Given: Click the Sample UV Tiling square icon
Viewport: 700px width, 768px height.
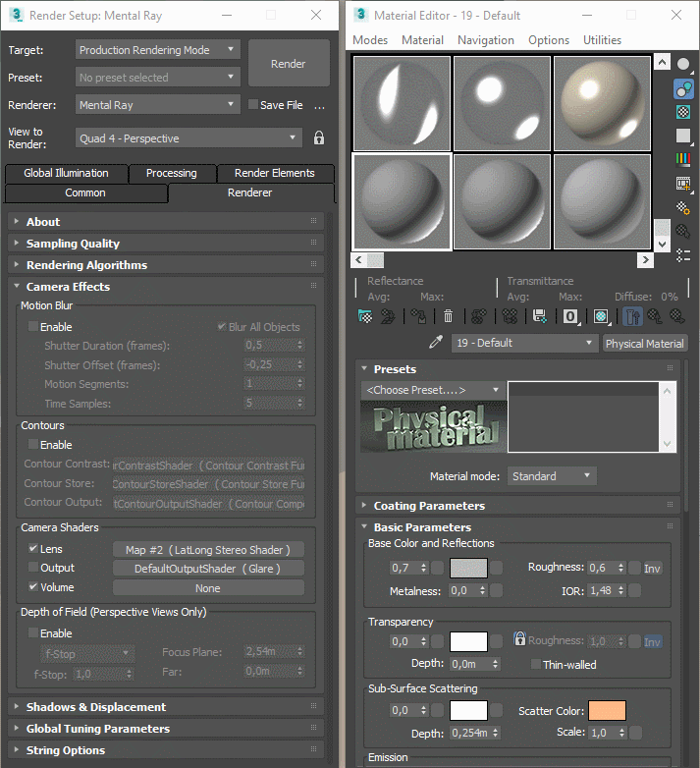Looking at the screenshot, I should [683, 136].
